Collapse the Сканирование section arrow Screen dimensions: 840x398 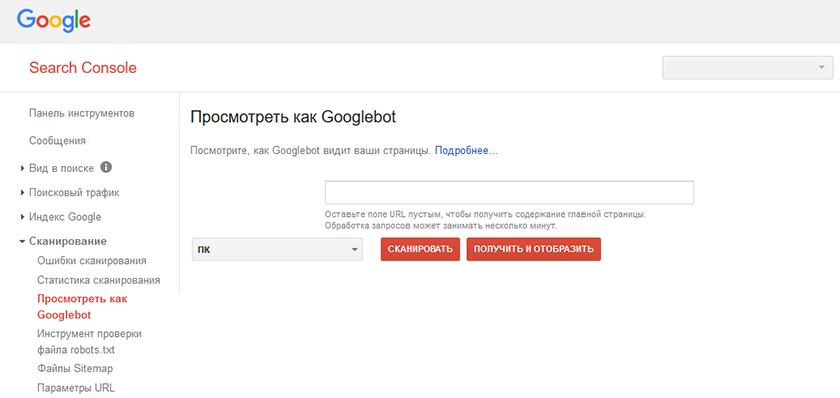point(22,242)
